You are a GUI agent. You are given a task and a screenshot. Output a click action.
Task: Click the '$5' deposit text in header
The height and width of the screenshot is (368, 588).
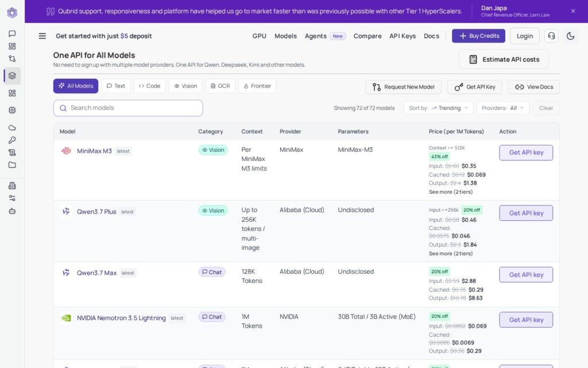click(x=124, y=36)
